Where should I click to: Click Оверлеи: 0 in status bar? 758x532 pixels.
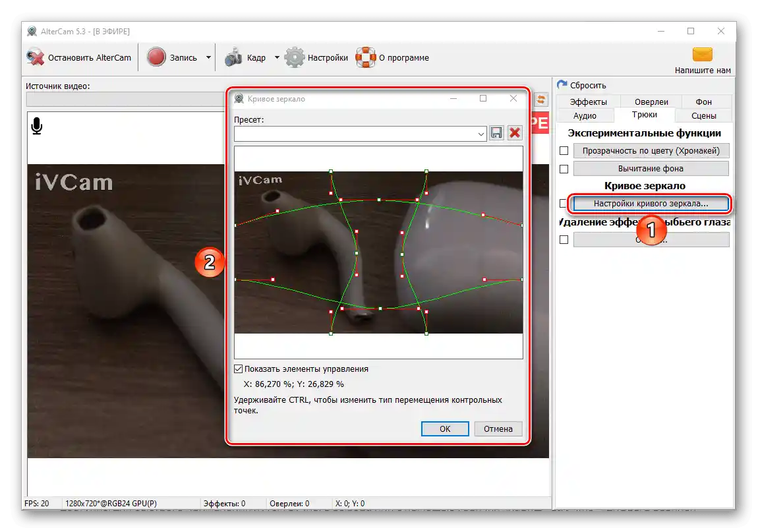pyautogui.click(x=289, y=504)
